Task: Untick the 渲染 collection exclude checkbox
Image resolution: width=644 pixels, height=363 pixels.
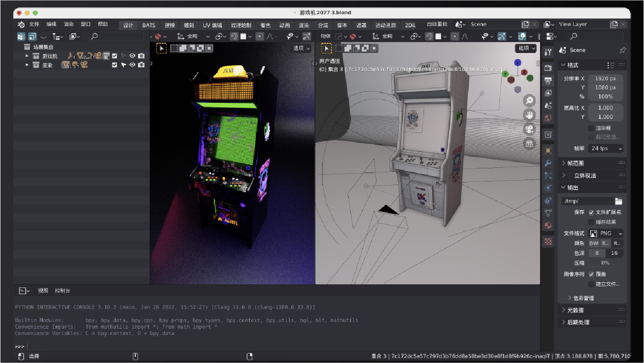Action: coord(115,65)
